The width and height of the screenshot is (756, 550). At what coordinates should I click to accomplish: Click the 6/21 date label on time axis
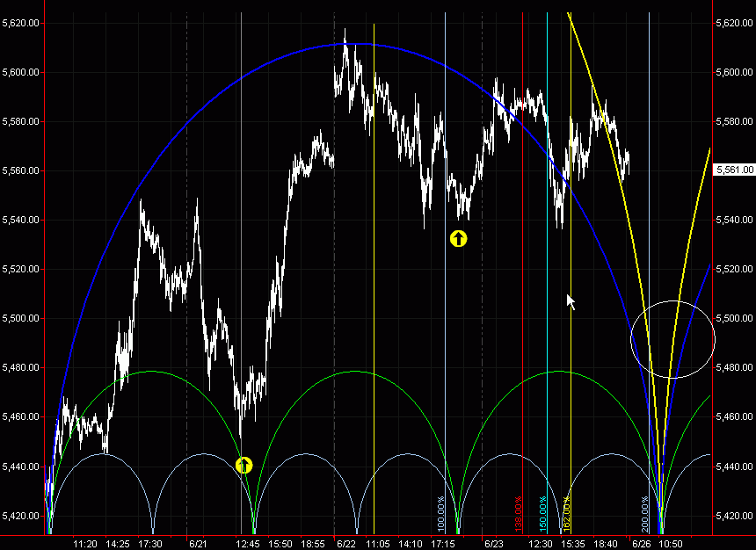[198, 544]
